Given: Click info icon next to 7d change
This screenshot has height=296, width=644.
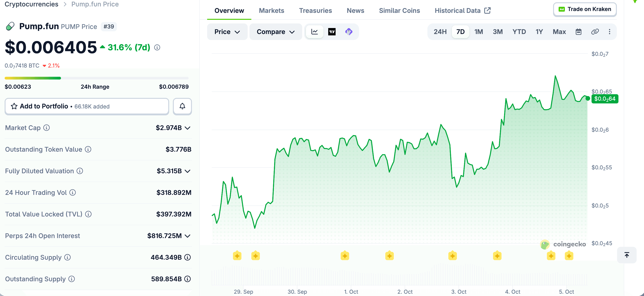Looking at the screenshot, I should pyautogui.click(x=157, y=47).
